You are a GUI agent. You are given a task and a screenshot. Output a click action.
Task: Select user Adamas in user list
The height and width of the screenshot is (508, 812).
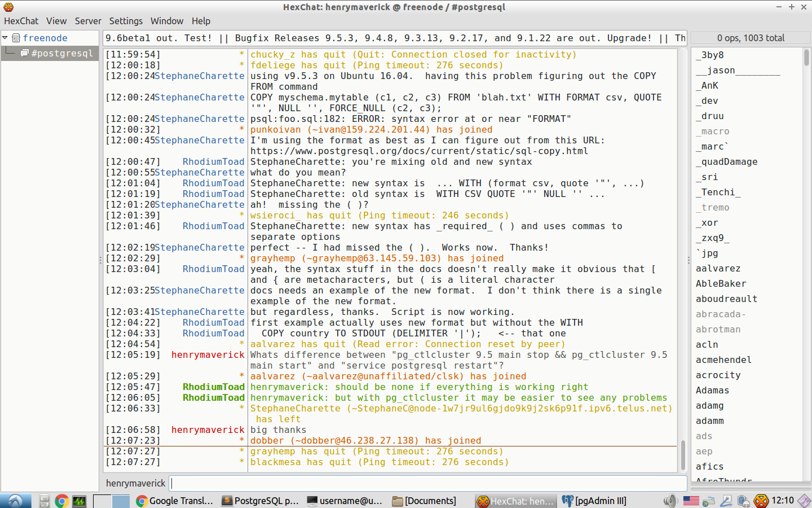click(712, 391)
